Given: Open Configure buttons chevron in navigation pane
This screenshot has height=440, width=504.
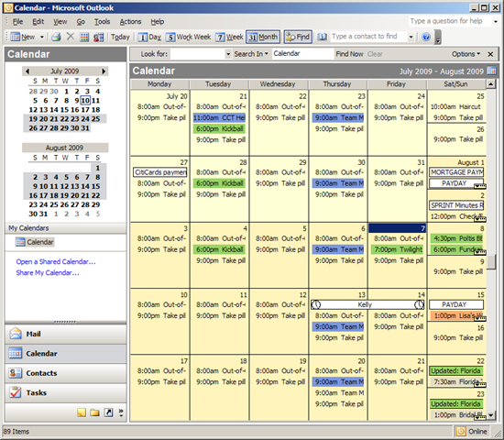Looking at the screenshot, I should pos(121,412).
